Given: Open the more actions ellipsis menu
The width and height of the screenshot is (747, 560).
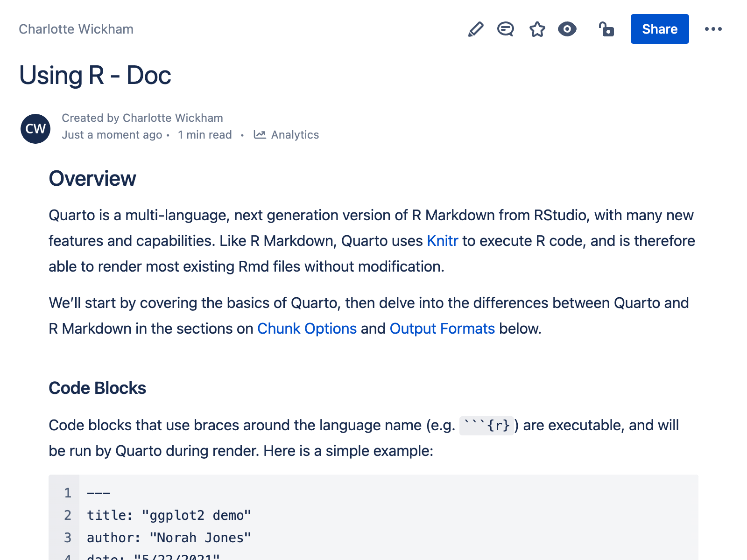Looking at the screenshot, I should [x=714, y=29].
